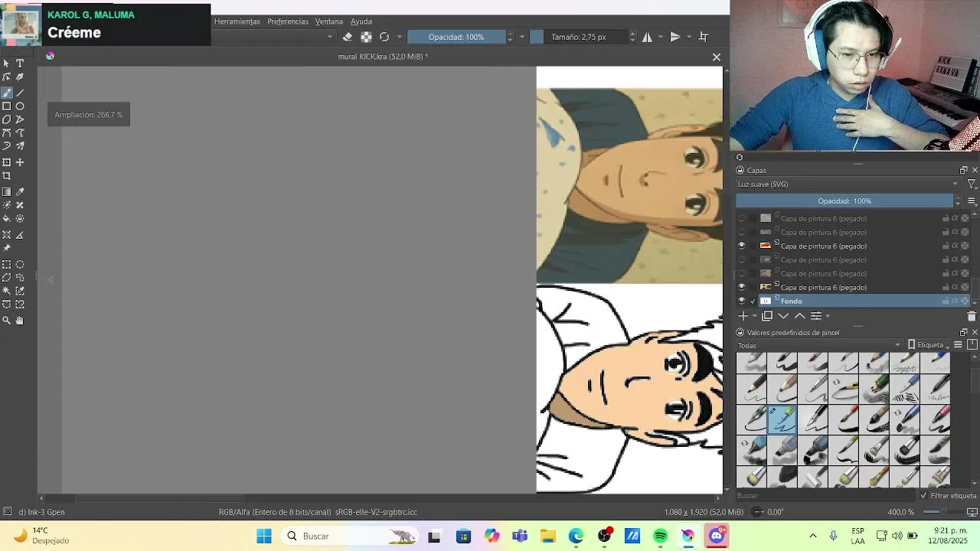
Task: Float the Capas docker
Action: pos(963,171)
